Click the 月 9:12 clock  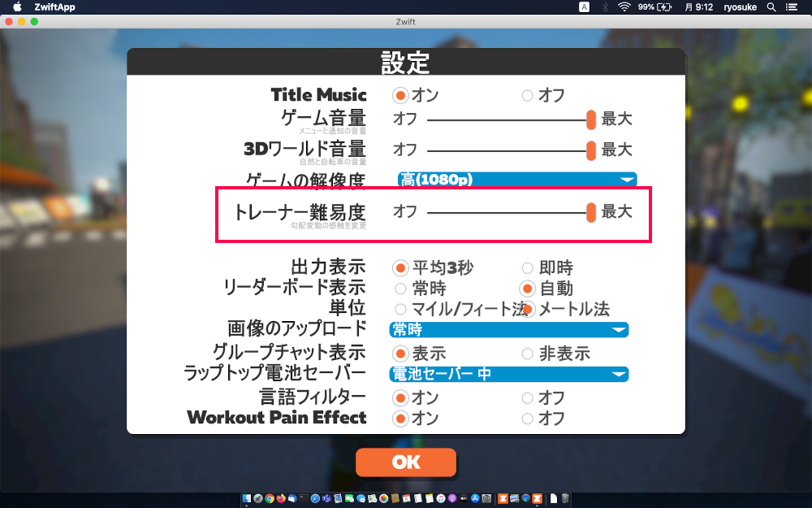point(698,7)
